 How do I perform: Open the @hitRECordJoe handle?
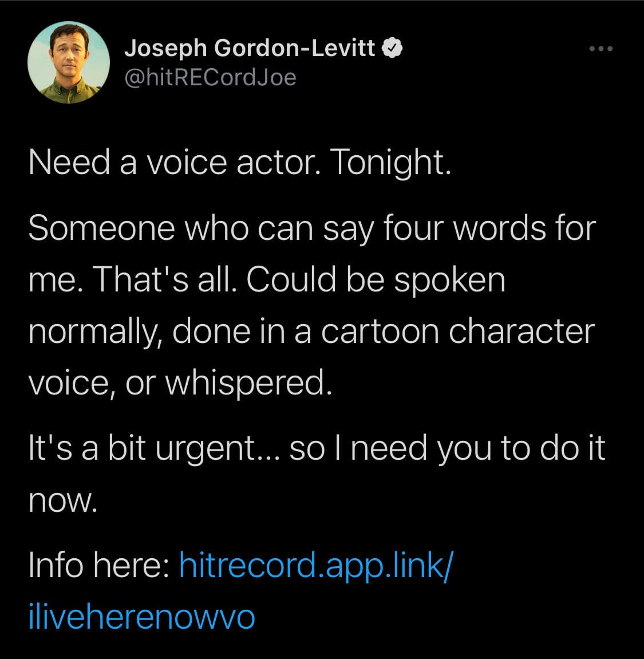[210, 77]
